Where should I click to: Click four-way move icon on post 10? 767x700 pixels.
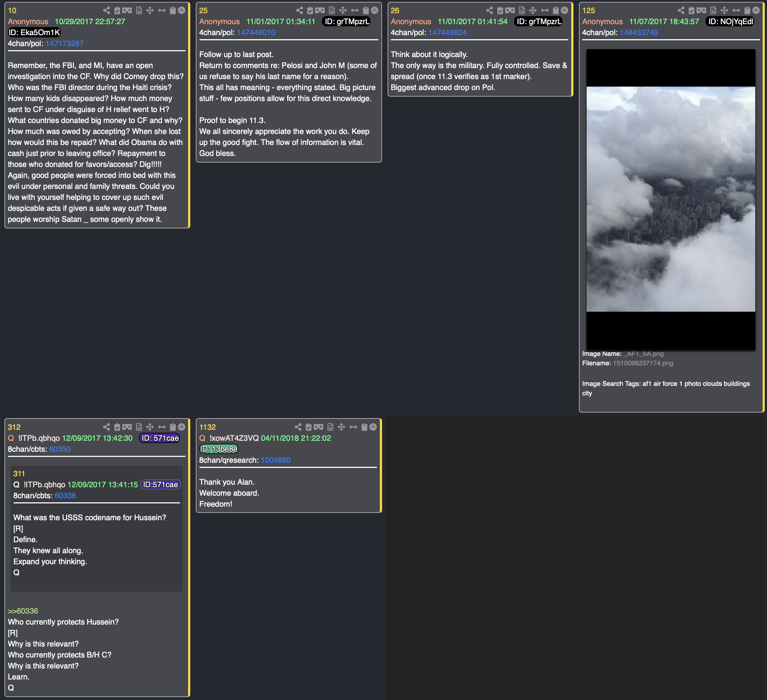click(x=150, y=11)
